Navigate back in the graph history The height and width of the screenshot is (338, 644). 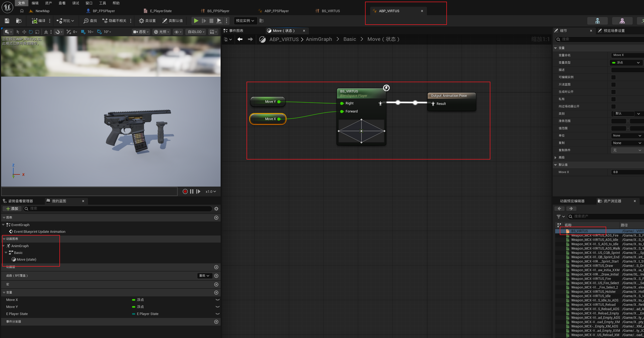pyautogui.click(x=240, y=39)
